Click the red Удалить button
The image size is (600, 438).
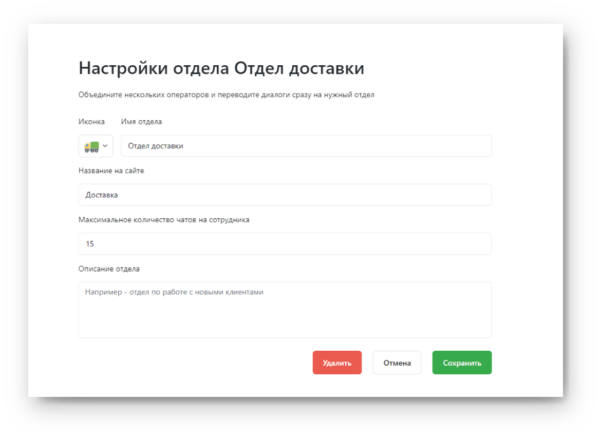(337, 363)
